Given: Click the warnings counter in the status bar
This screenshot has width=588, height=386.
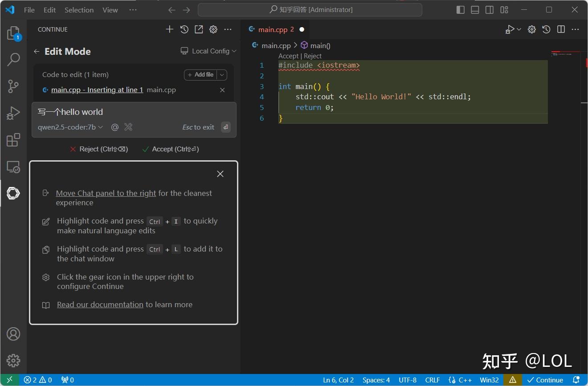Looking at the screenshot, I should click(x=44, y=380).
